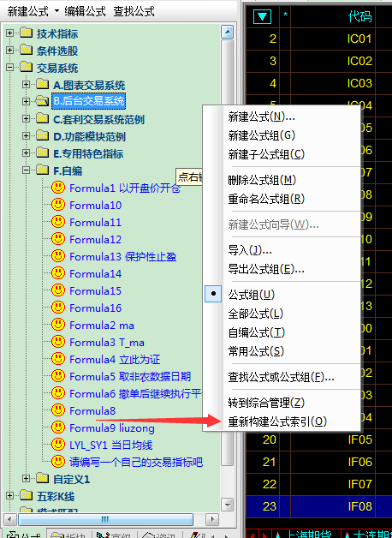Click the smiley icon of Formula1
The image size is (392, 538).
pos(58,188)
